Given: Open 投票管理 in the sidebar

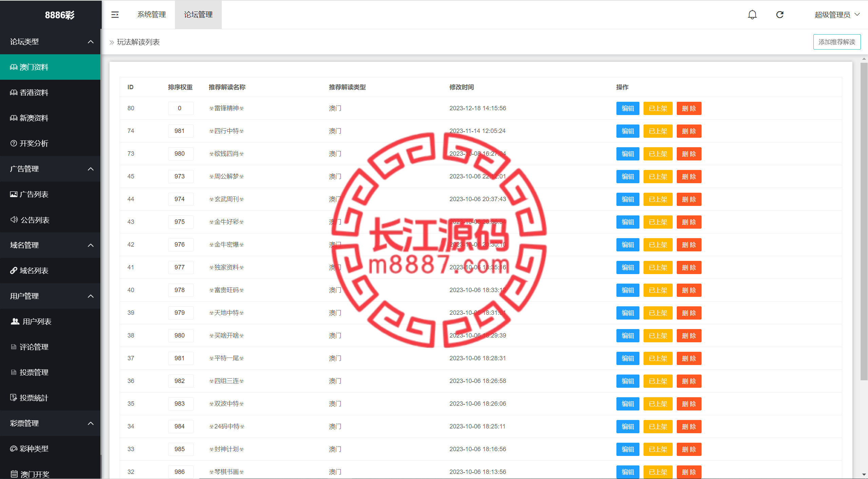Looking at the screenshot, I should tap(50, 372).
